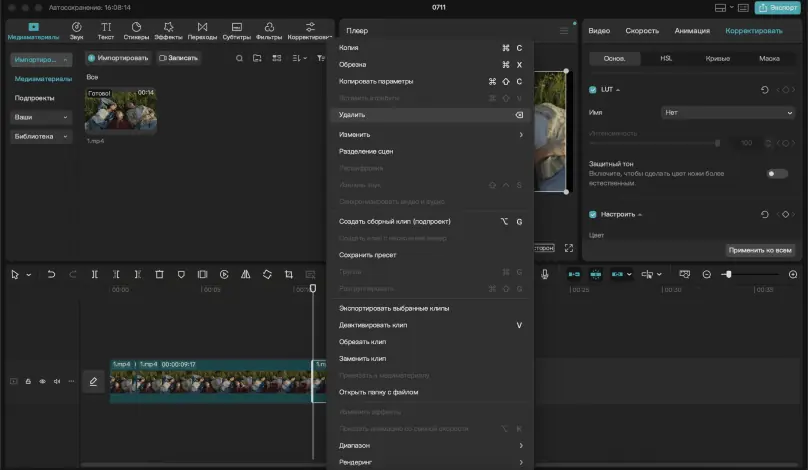The width and height of the screenshot is (808, 470).
Task: Click the reverse playback icon in timeline toolbar
Action: [x=224, y=274]
